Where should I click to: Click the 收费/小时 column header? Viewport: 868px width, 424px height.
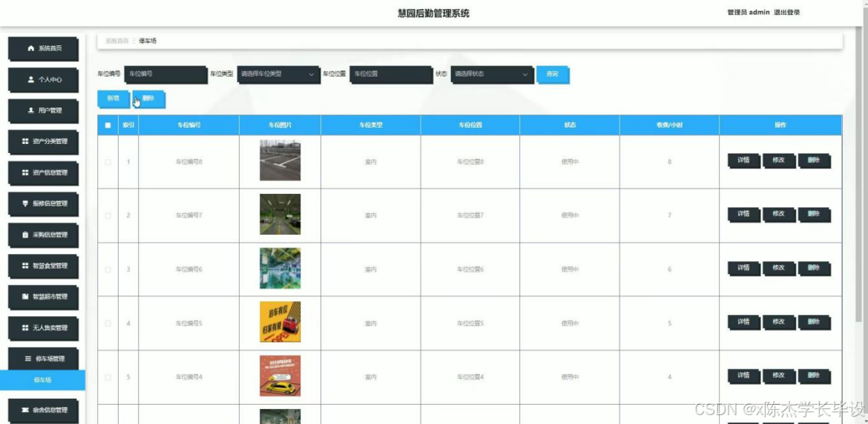click(x=669, y=125)
